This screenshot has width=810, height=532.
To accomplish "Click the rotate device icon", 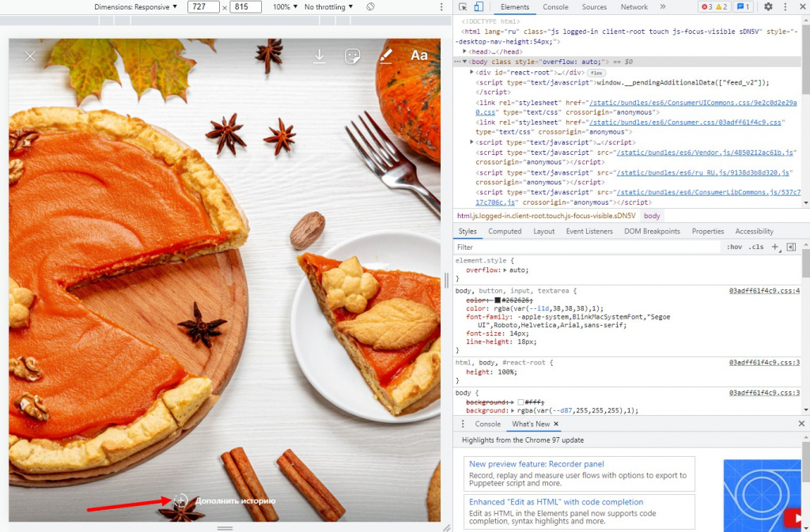I will 370,6.
